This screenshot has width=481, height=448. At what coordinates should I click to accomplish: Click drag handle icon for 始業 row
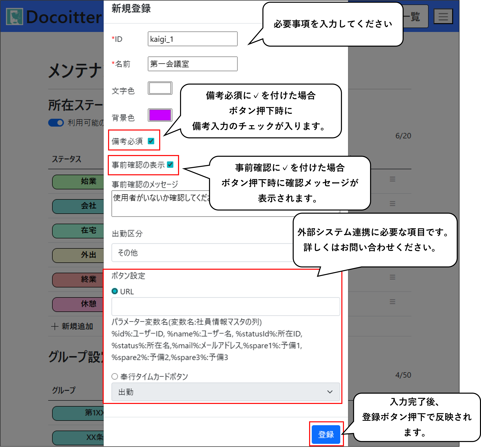point(392,179)
